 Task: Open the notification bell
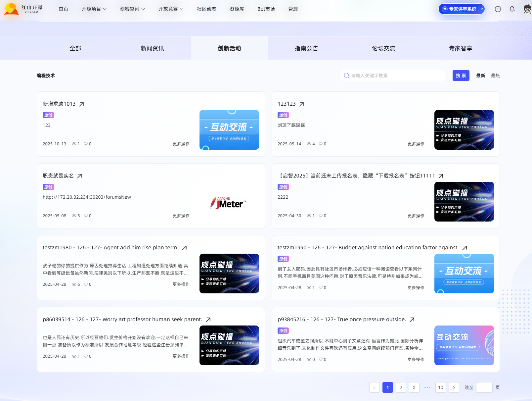pos(512,9)
